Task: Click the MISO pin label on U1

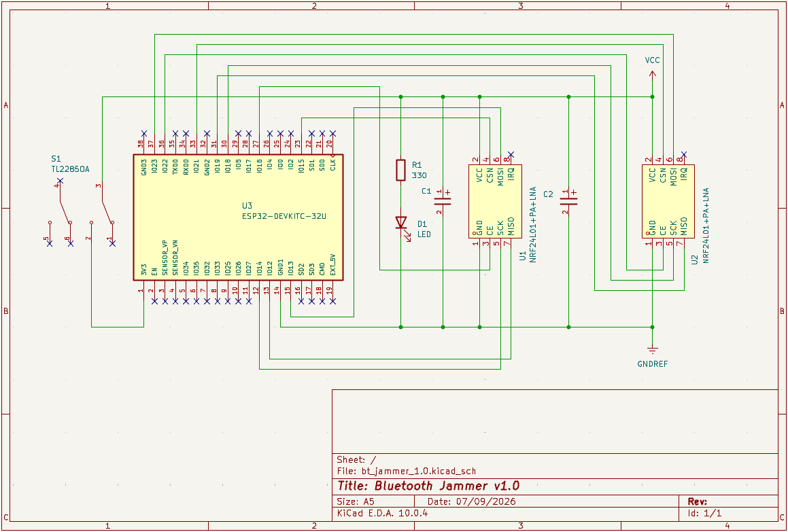Action: pos(511,226)
